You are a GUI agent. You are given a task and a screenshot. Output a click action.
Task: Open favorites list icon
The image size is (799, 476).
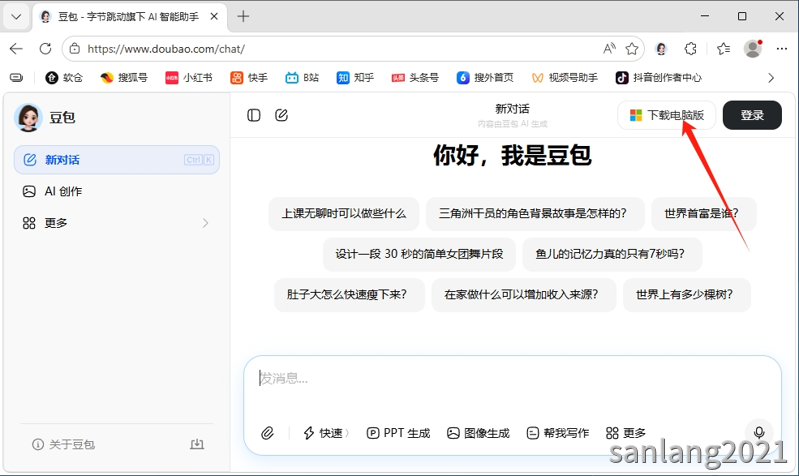click(723, 49)
